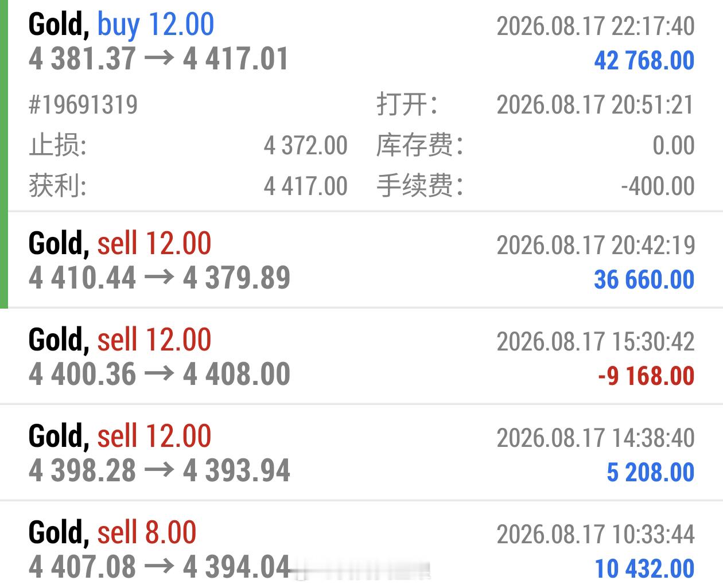Screen dimensions: 723x588
Task: Select the -9 168.00 loss value
Action: point(646,376)
